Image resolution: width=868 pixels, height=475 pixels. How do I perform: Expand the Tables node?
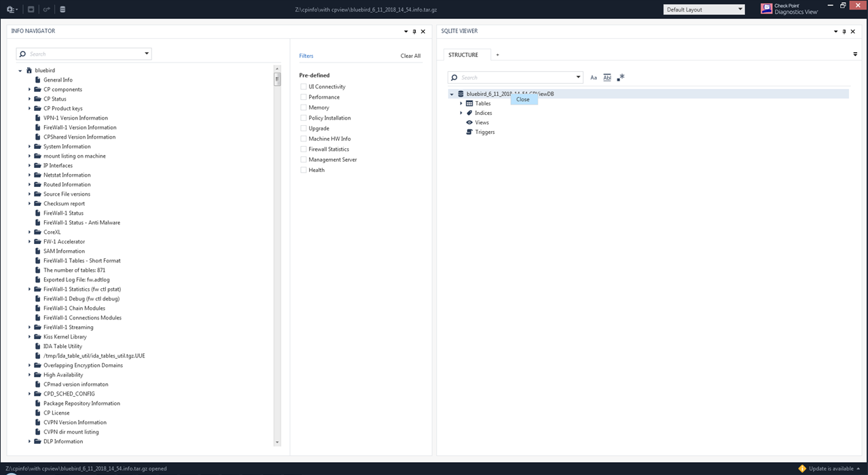[x=461, y=103]
